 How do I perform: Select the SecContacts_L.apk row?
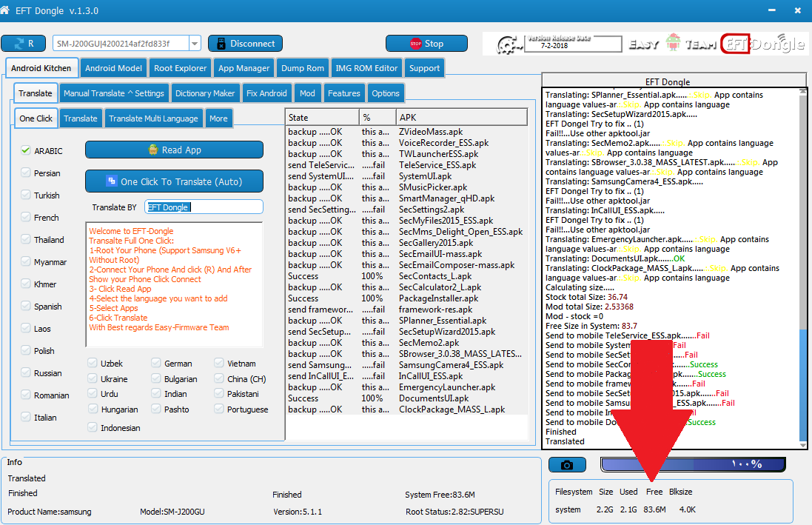[406, 276]
